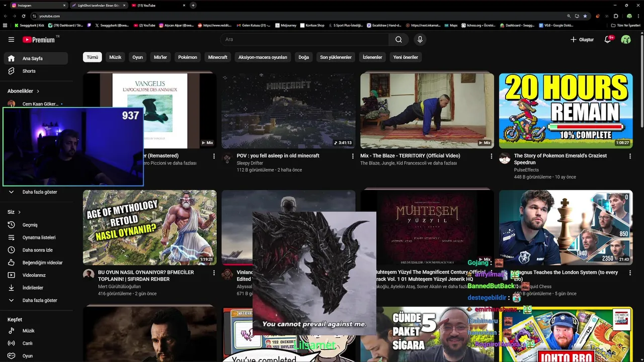
Task: Open Chrome three-dot menu
Action: 638,16
